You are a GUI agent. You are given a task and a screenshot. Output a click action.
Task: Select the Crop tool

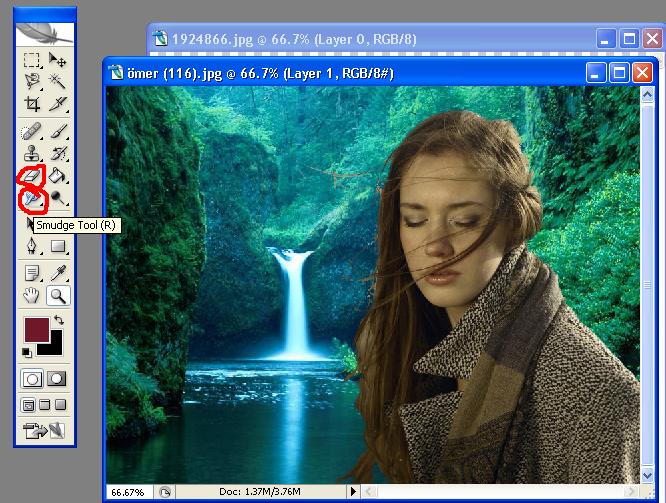tap(32, 103)
